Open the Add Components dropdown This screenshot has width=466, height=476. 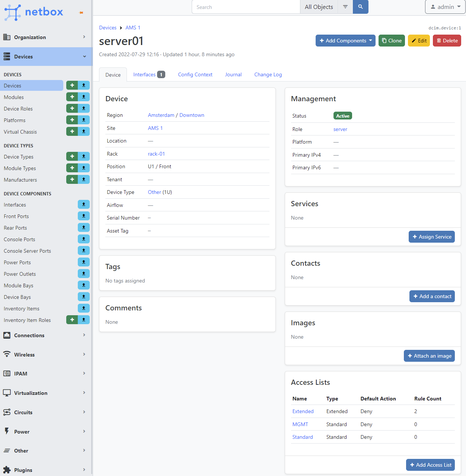345,41
